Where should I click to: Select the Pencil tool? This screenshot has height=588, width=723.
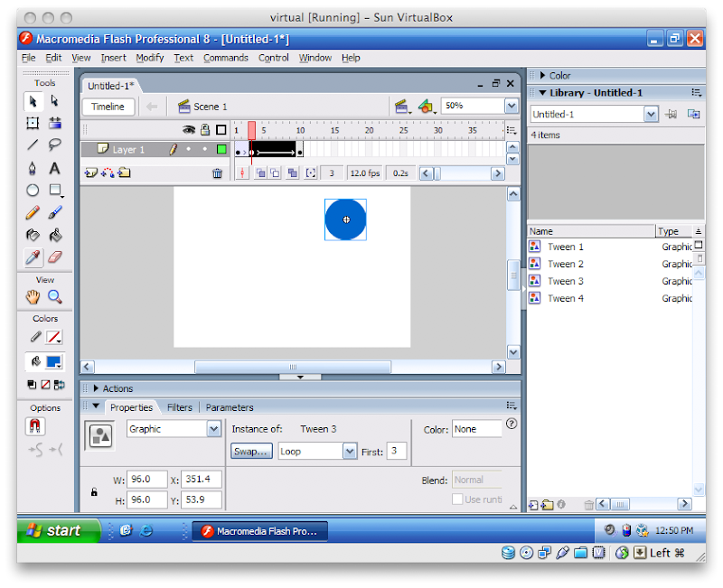point(33,212)
